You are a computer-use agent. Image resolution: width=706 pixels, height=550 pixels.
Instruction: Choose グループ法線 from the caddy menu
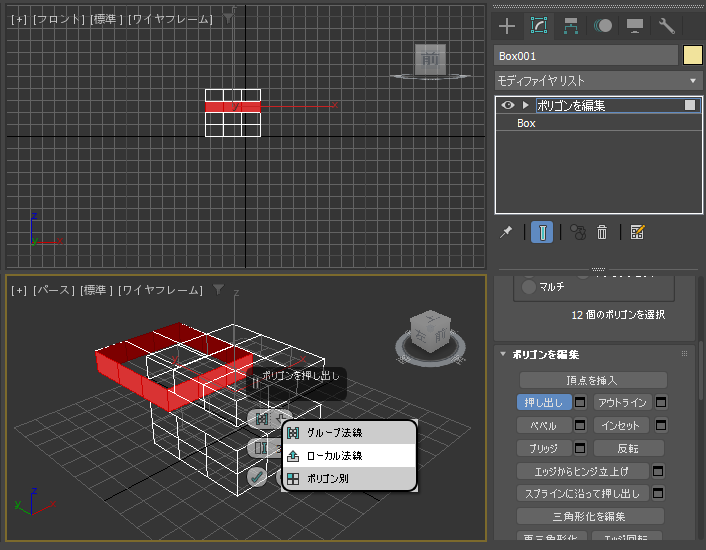pyautogui.click(x=349, y=433)
